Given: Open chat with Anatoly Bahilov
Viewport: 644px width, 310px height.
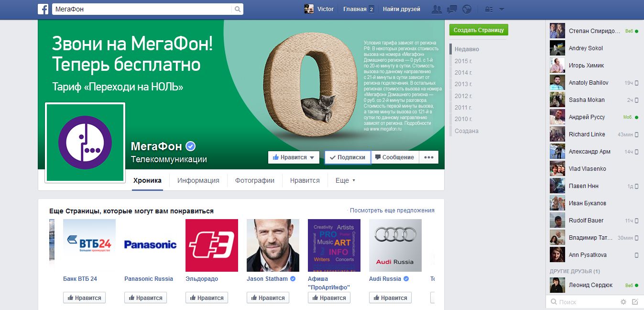Looking at the screenshot, I should [x=594, y=83].
